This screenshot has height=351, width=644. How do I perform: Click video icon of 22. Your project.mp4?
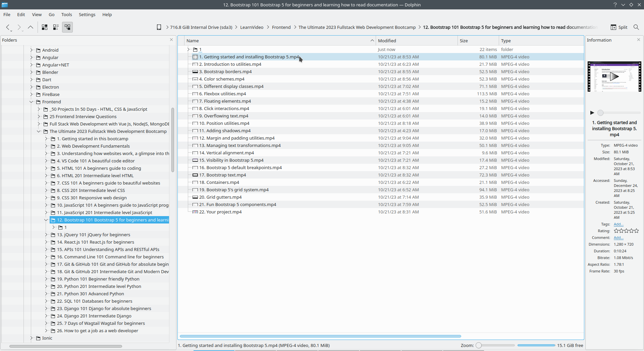click(x=195, y=212)
